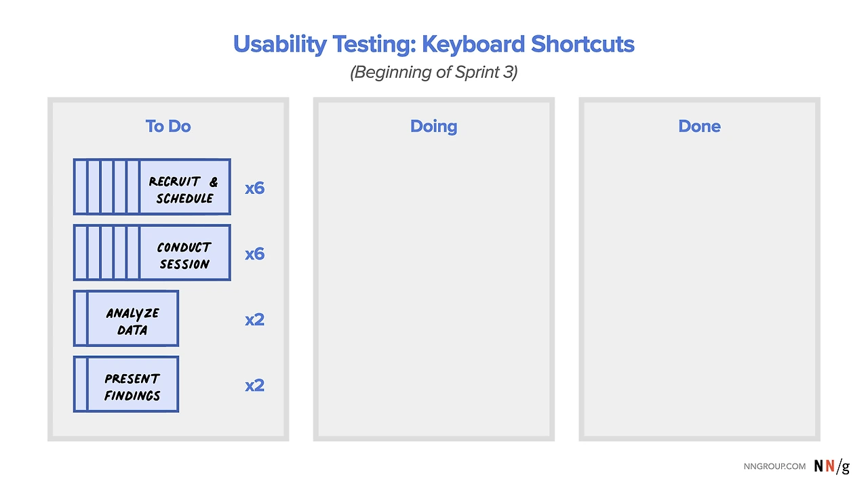This screenshot has height=488, width=868.
Task: Click x6 count beside Recruit & Schedule
Action: [254, 188]
